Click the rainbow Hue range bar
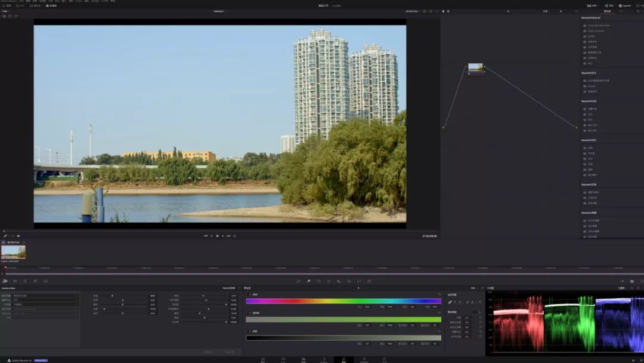The height and width of the screenshot is (363, 644). (x=343, y=301)
